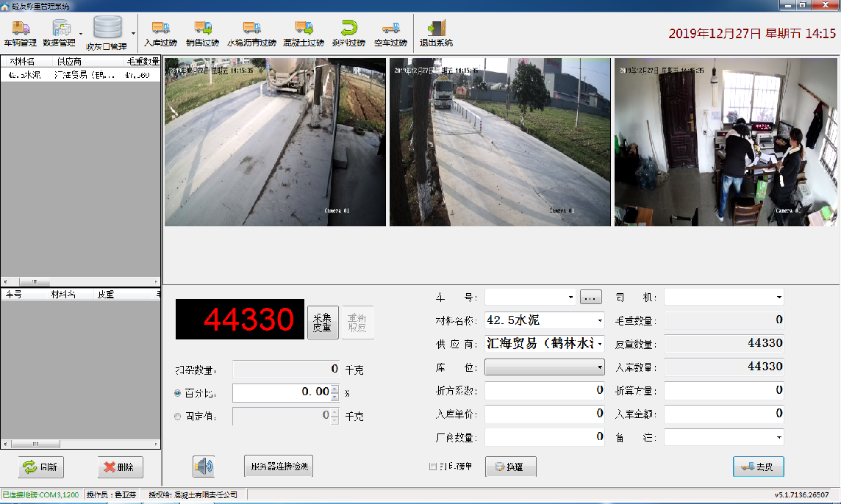841x504 pixels.
Task: Expand the 司机 driver combo box
Action: click(x=779, y=297)
